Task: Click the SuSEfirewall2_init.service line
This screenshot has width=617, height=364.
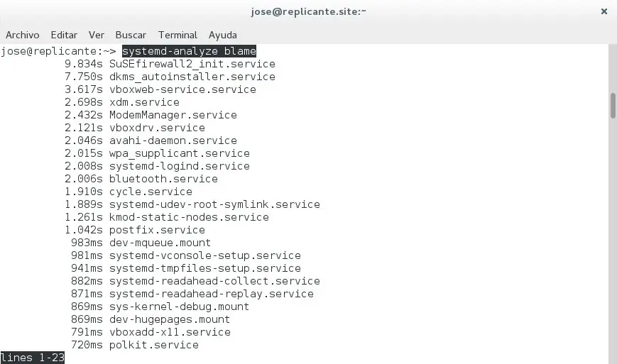Action: point(192,64)
